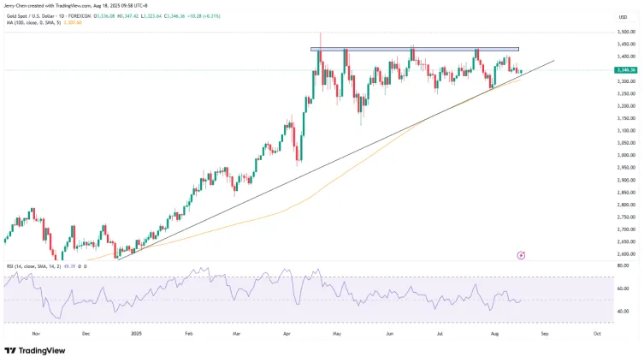Click the tall April candle wick at the peak
The width and height of the screenshot is (644, 363).
point(320,39)
